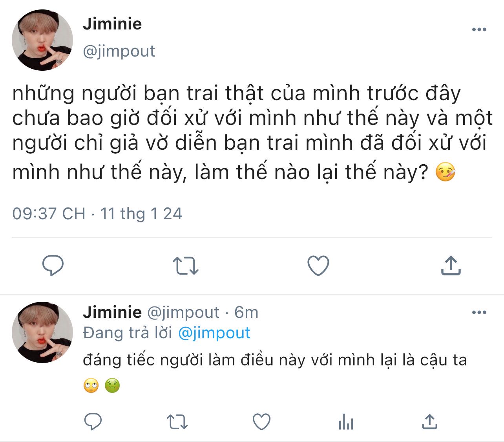View analytics of the reply tweet
The image size is (504, 442).
(x=346, y=422)
